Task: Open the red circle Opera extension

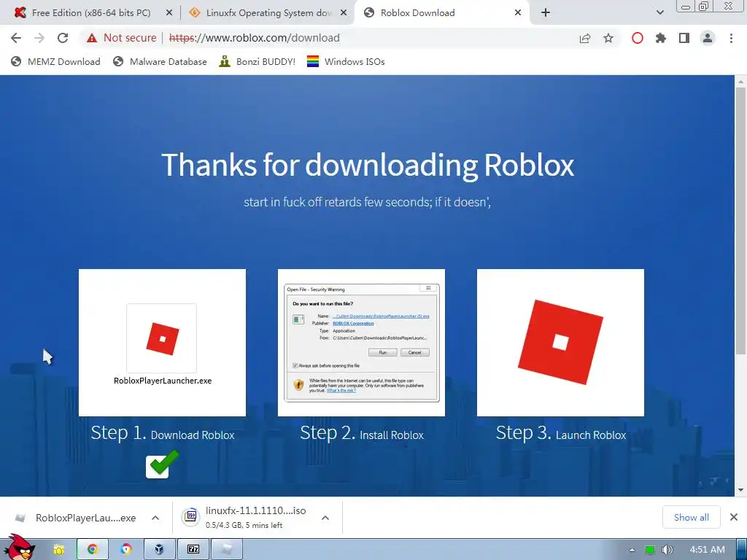Action: (x=638, y=38)
